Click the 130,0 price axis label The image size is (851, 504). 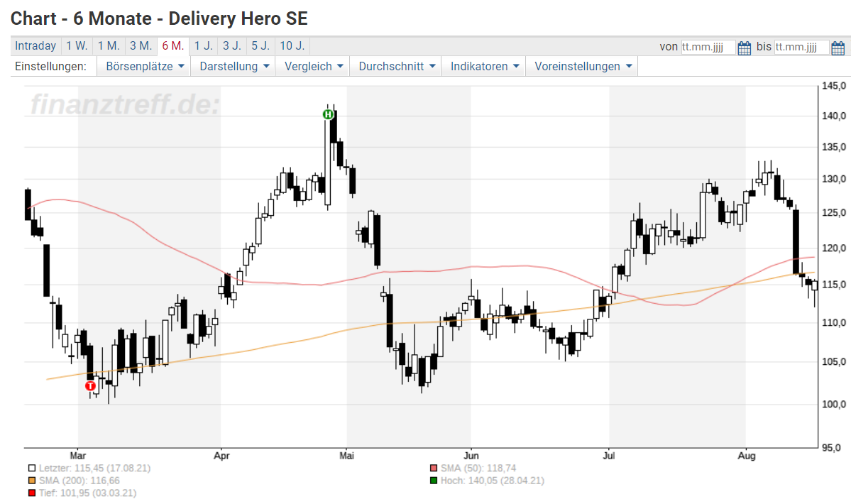coord(834,179)
